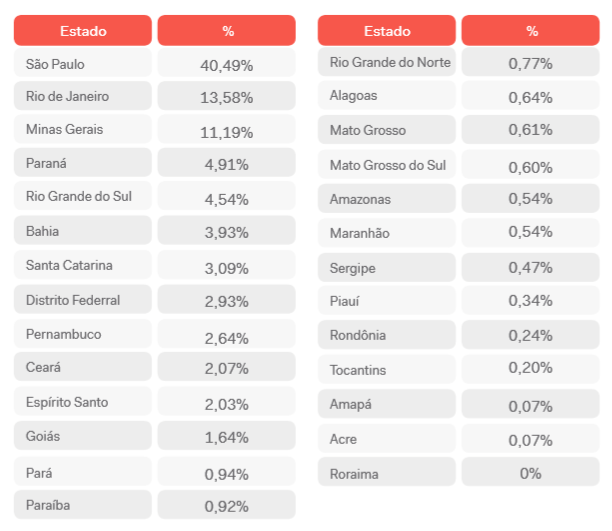
Task: Click the Espírito Santo cell
Action: tap(83, 401)
